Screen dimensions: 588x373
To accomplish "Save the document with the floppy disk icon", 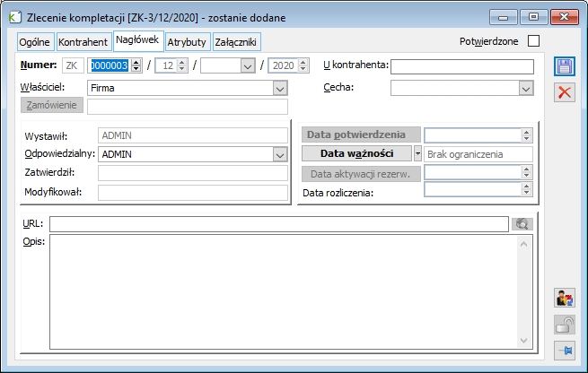I will tap(565, 66).
